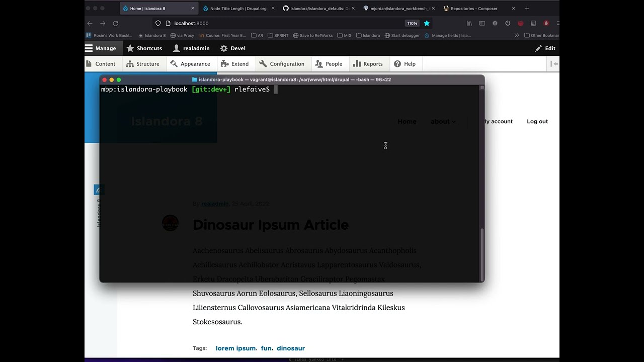Switch to Islandora/islandora_defaults GitHub tab
Viewport: 644px width, 362px height.
(x=315, y=9)
